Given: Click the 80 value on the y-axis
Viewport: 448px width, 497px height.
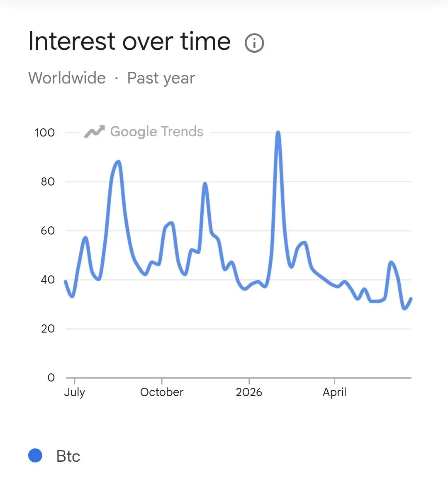Looking at the screenshot, I should 47,181.
